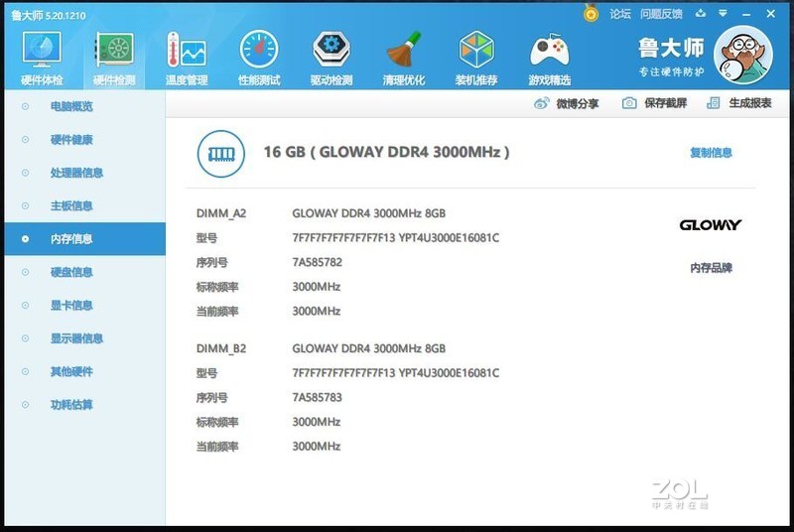This screenshot has height=532, width=794.
Task: Click GLOWAY DDR4 3000MHz 8GB beside DIMM_B2
Action: 368,348
